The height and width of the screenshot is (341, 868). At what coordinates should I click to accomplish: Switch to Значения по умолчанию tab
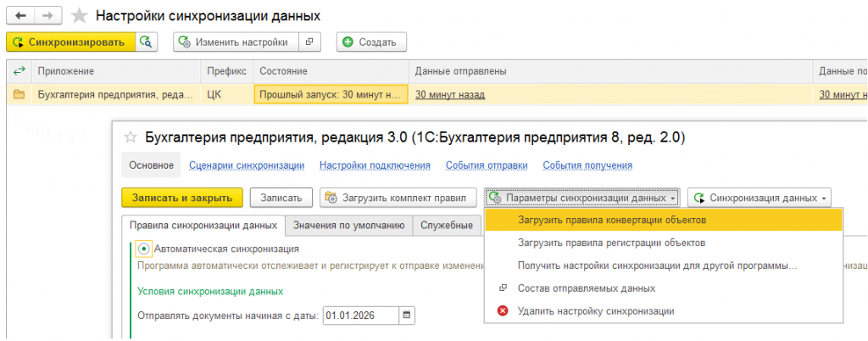pos(348,226)
